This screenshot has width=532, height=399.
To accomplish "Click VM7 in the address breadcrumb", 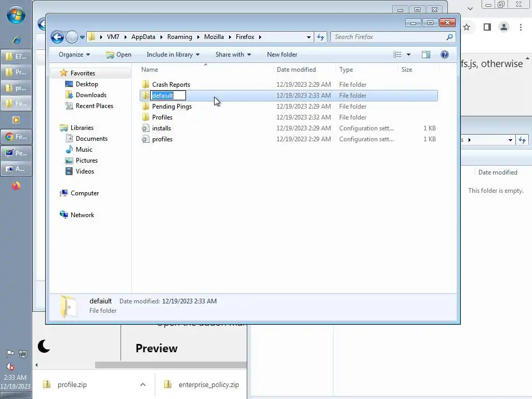I will click(x=113, y=37).
